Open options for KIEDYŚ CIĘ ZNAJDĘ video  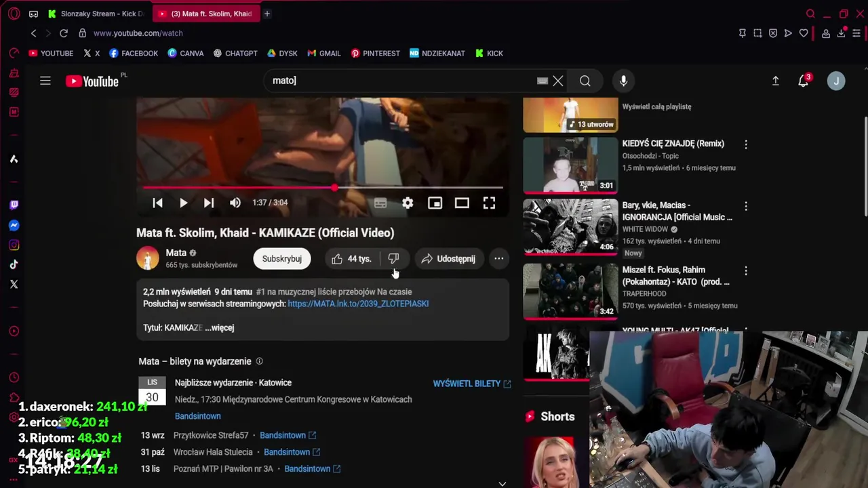click(x=746, y=144)
